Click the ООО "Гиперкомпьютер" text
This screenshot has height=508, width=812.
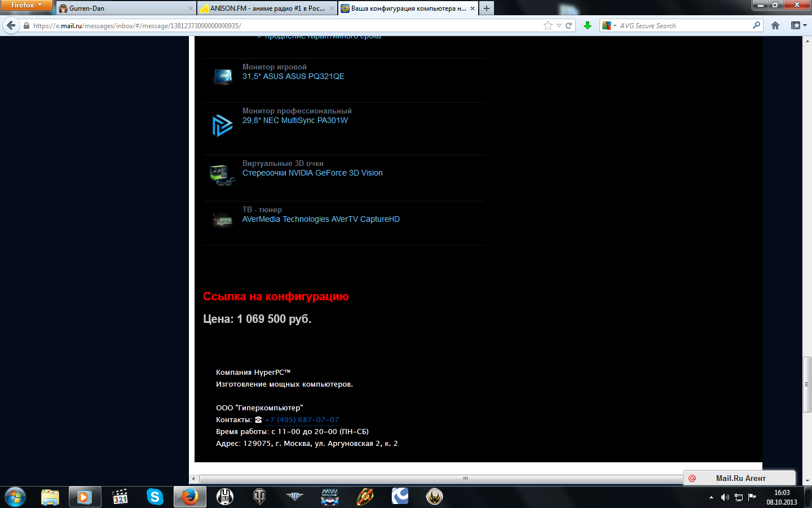point(259,408)
